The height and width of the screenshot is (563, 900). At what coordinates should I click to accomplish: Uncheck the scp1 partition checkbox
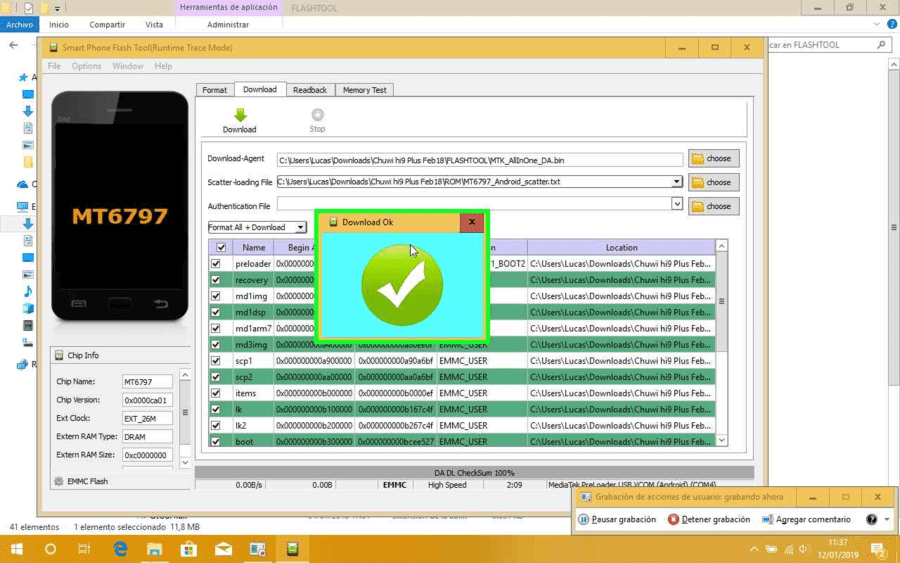pos(216,360)
